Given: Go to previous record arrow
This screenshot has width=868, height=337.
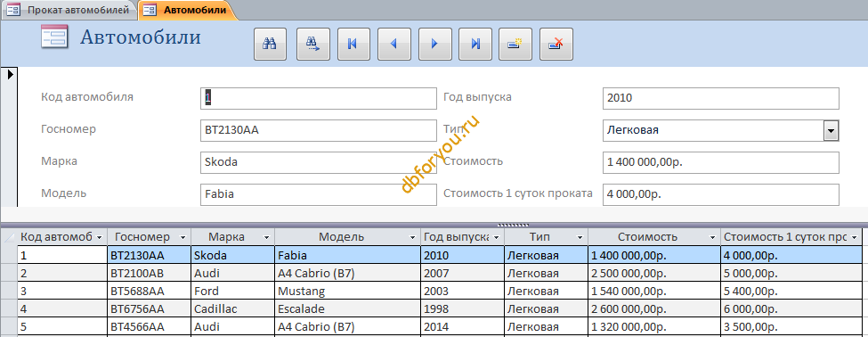Looking at the screenshot, I should [394, 44].
